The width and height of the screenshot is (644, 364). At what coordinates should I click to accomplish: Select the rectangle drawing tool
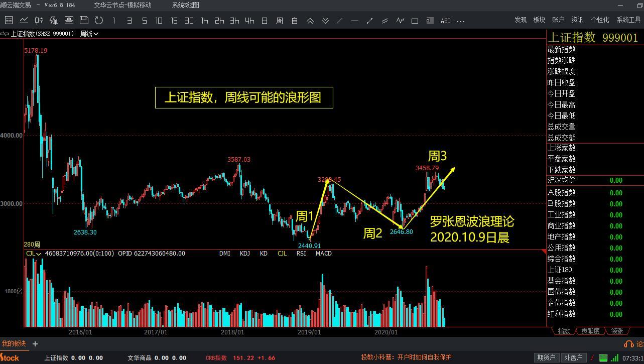[415, 21]
